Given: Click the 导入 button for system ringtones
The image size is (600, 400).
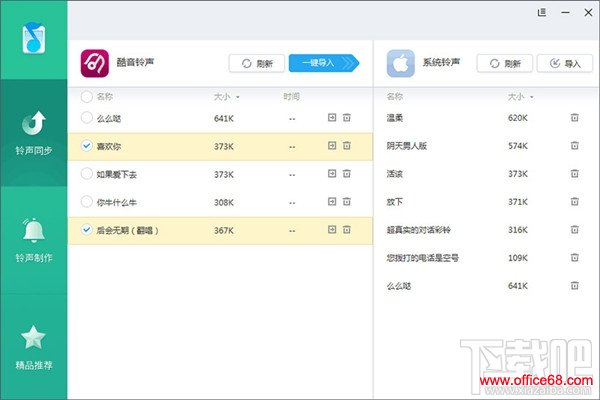Looking at the screenshot, I should 565,63.
